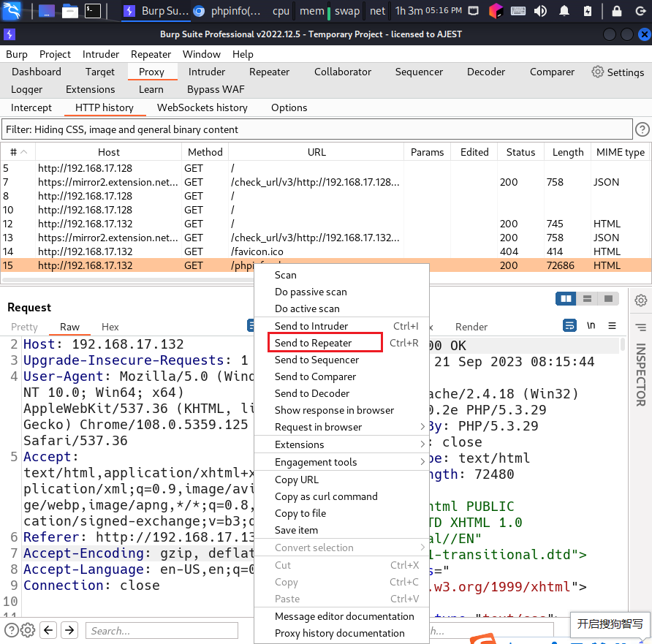Click the back arrow search button
652x644 pixels.
click(x=48, y=630)
